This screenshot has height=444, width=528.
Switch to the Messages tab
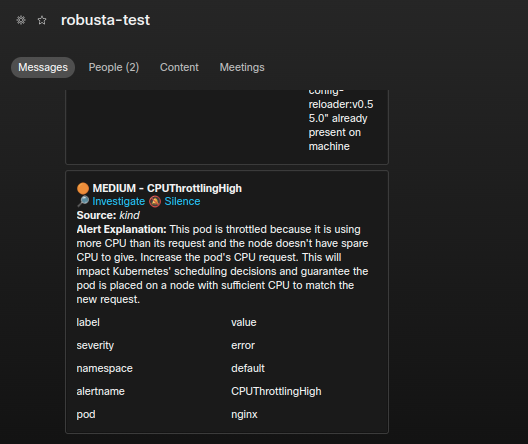pos(43,67)
